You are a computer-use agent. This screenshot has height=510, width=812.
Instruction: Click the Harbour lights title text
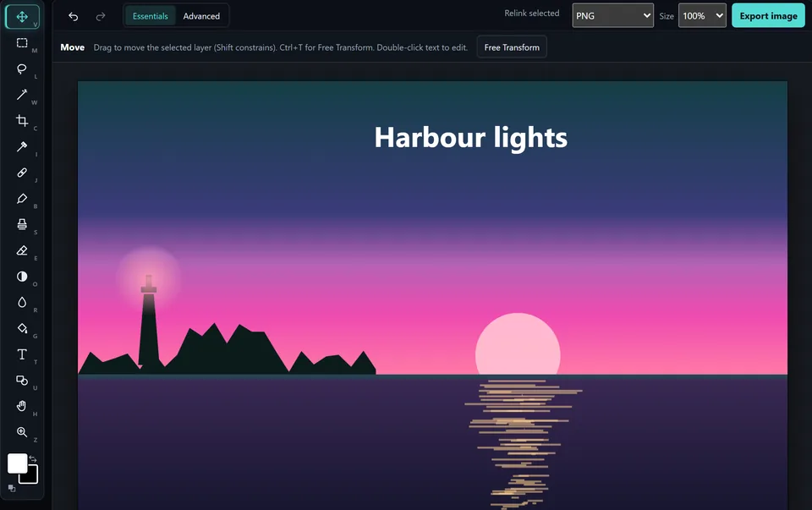[x=471, y=138]
